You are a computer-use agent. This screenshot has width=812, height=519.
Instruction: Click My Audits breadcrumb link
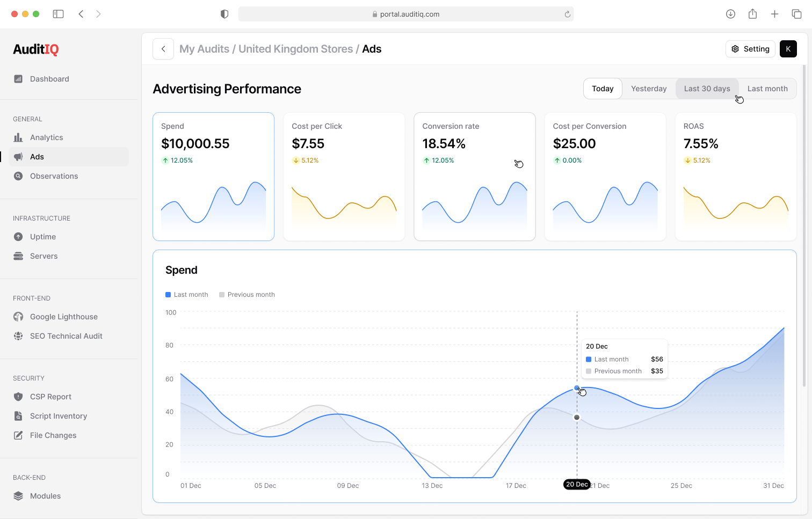(x=204, y=49)
